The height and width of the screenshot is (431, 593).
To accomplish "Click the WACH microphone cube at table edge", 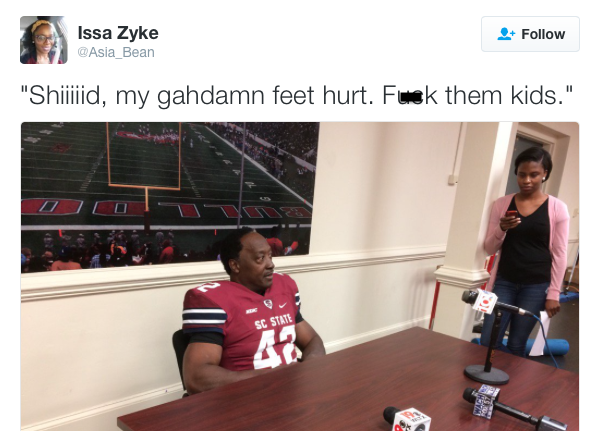I will 487,402.
